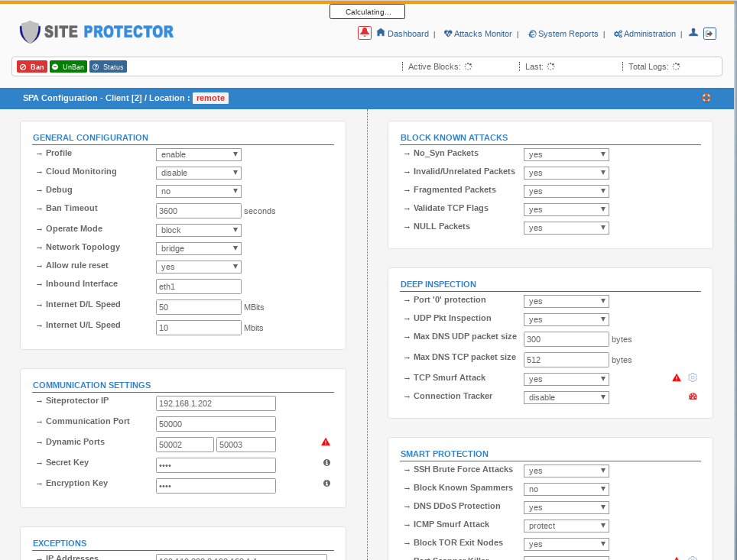Viewport: 737px width, 560px height.
Task: Show Secret Key info icon
Action: (x=326, y=463)
